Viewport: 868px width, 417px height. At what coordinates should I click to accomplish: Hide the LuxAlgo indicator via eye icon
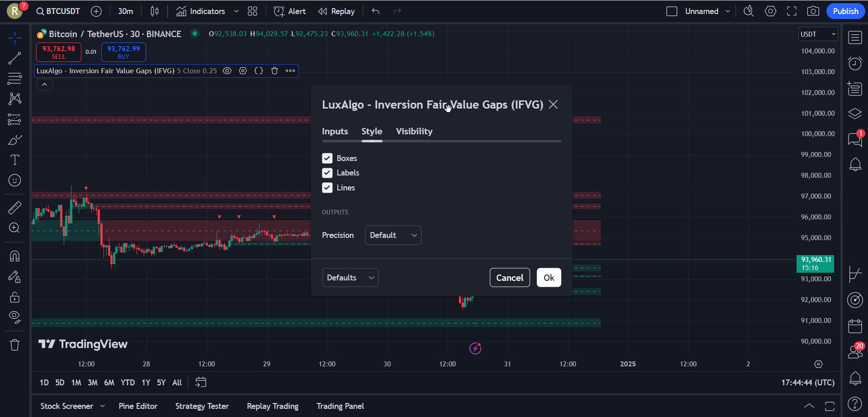click(x=227, y=71)
